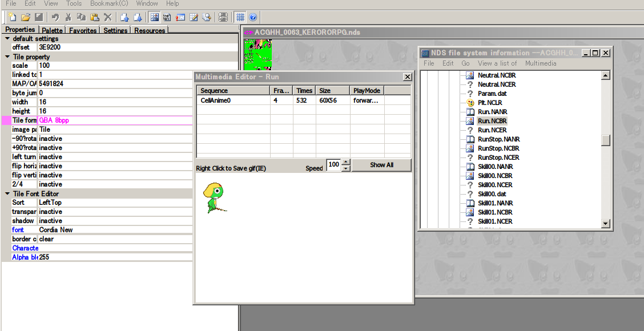644x331 pixels.
Task: Select the CellAnime0 sequence row
Action: point(304,100)
